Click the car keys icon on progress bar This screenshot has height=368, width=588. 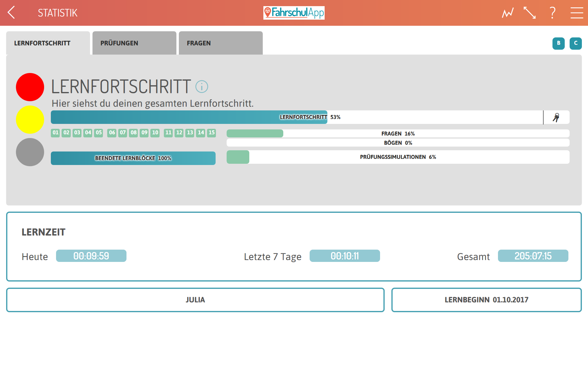(x=556, y=117)
